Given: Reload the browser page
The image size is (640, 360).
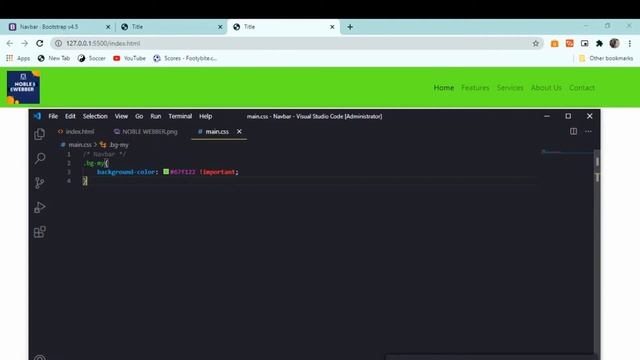Looking at the screenshot, I should pos(40,43).
